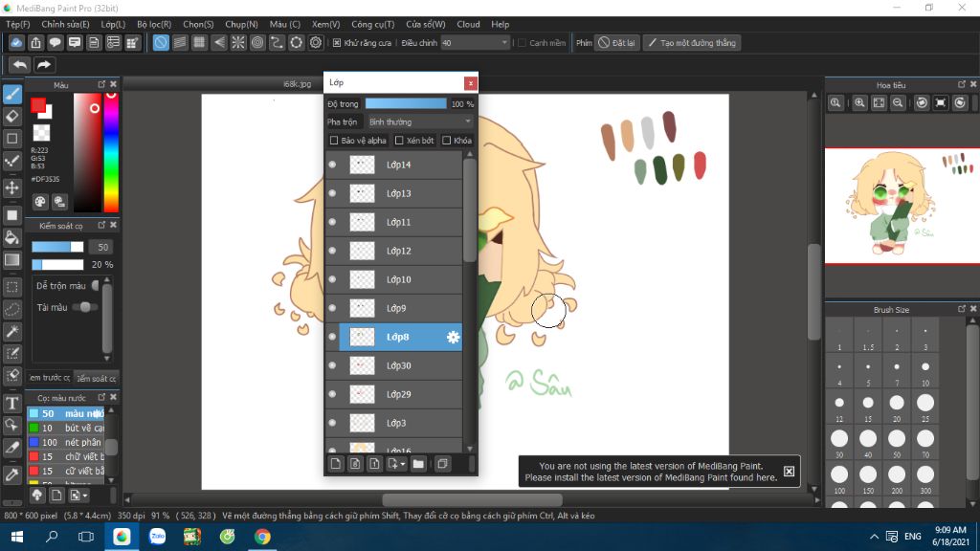Select the Brush tool in left toolbar
This screenshot has height=551, width=980.
point(11,94)
